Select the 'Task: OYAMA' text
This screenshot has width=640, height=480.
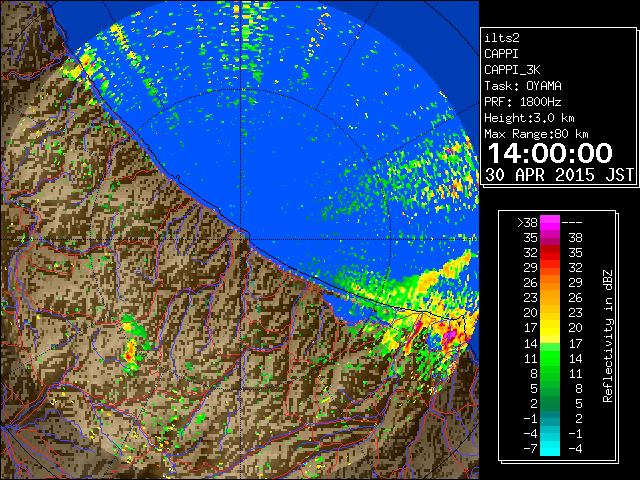point(522,86)
